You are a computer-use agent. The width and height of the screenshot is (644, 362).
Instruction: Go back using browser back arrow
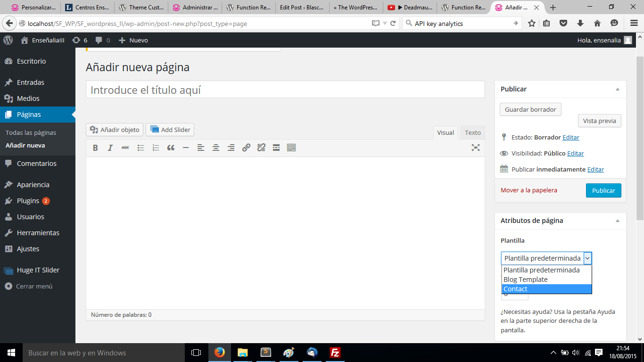point(9,24)
